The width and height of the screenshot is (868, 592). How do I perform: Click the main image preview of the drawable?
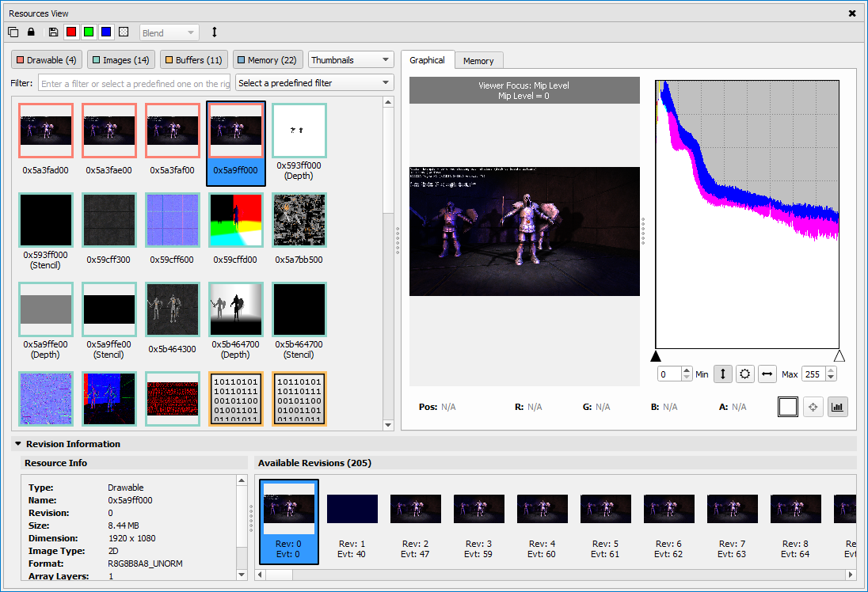pos(524,231)
